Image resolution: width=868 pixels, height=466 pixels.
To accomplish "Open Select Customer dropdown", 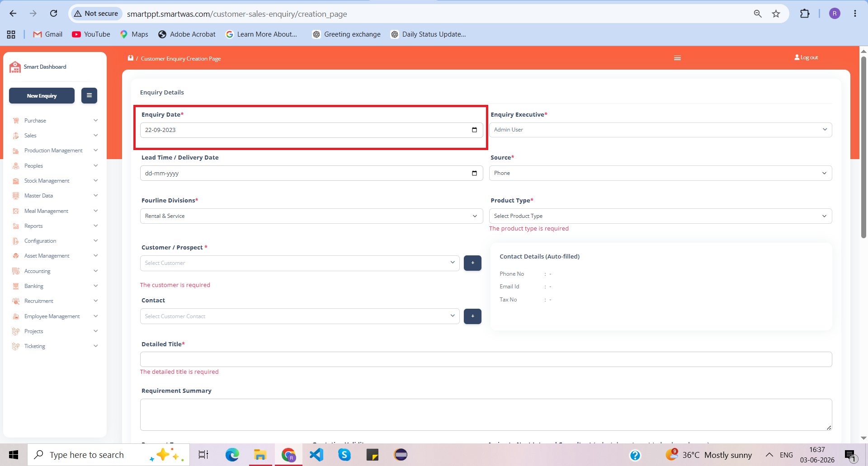I will pyautogui.click(x=300, y=263).
